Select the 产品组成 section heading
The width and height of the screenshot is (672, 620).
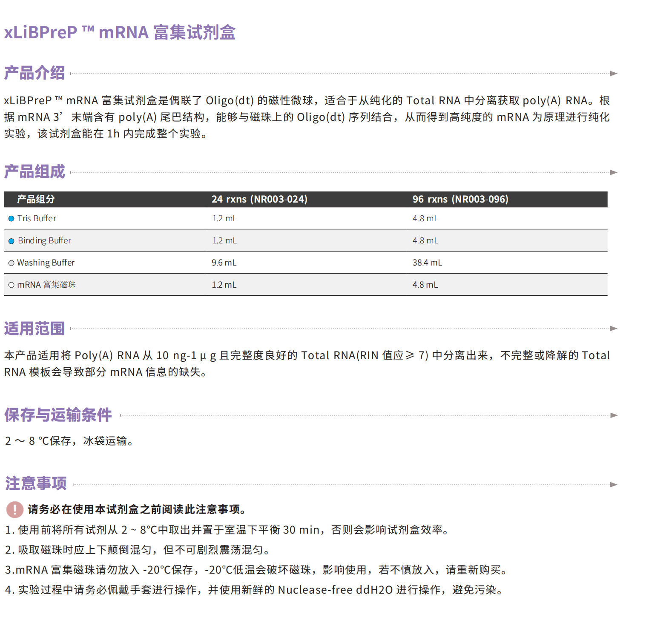pos(34,171)
